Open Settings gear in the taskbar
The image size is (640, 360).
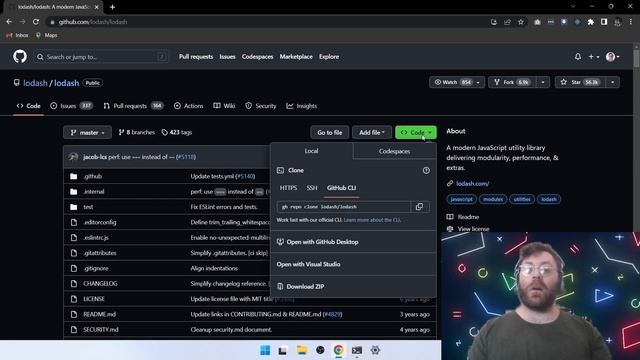point(375,350)
